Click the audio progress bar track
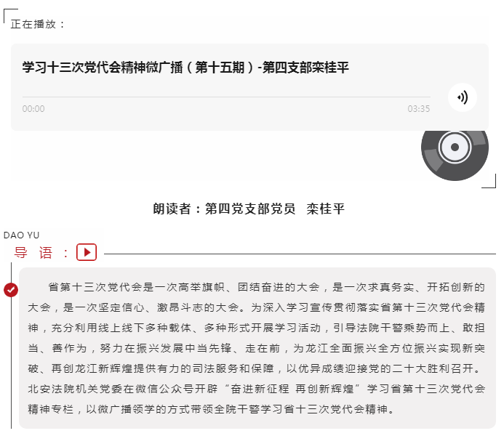 pyautogui.click(x=226, y=97)
